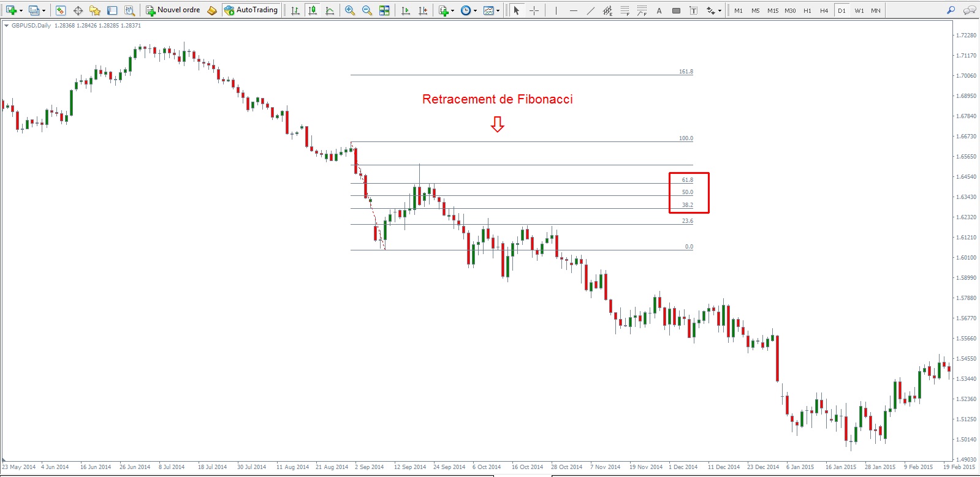Viewport: 980px width, 477px height.
Task: Zoom out of the chart
Action: 367,10
